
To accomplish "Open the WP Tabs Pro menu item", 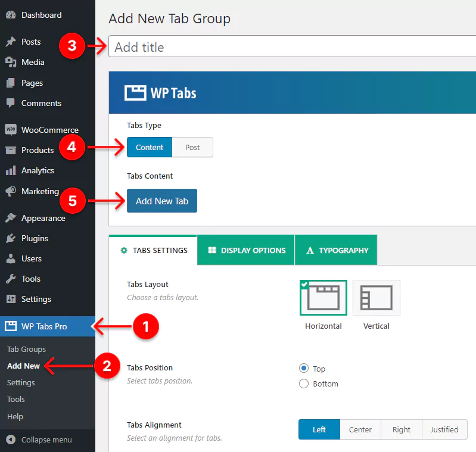I will (48, 326).
